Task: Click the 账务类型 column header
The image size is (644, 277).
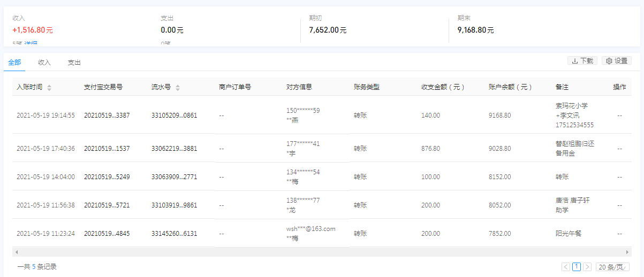Action: point(367,87)
